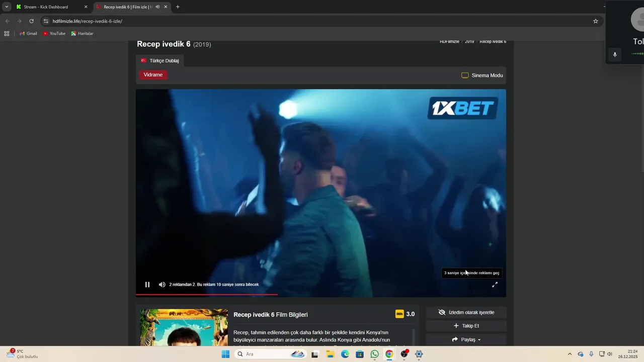Mute the video volume icon
Viewport: 644px width, 362px height.
tap(162, 285)
